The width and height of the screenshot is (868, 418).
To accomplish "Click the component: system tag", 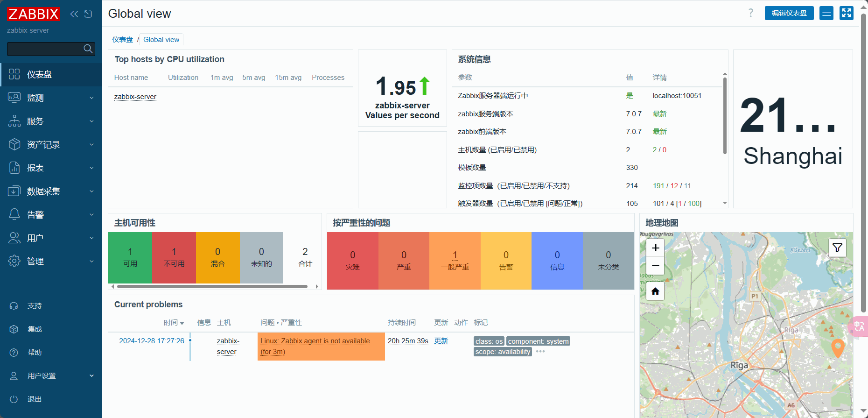I will (538, 341).
